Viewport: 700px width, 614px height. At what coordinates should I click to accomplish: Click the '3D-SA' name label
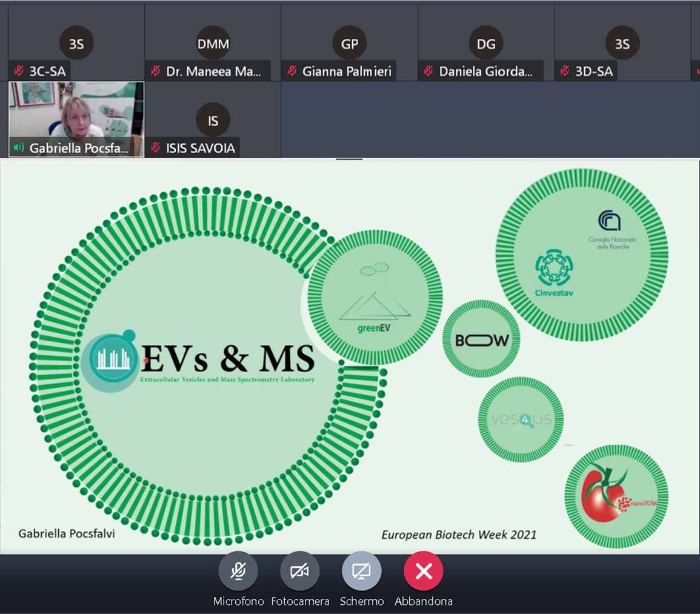[594, 71]
